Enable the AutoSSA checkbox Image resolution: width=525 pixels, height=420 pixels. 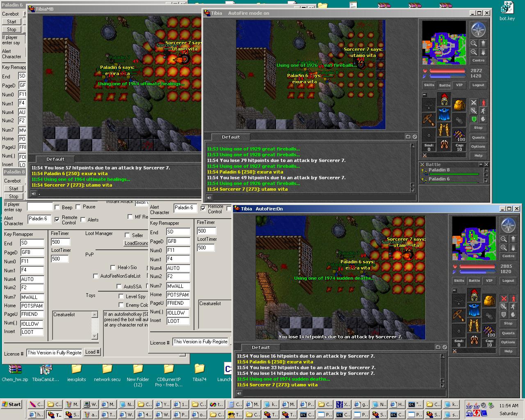pos(119,287)
